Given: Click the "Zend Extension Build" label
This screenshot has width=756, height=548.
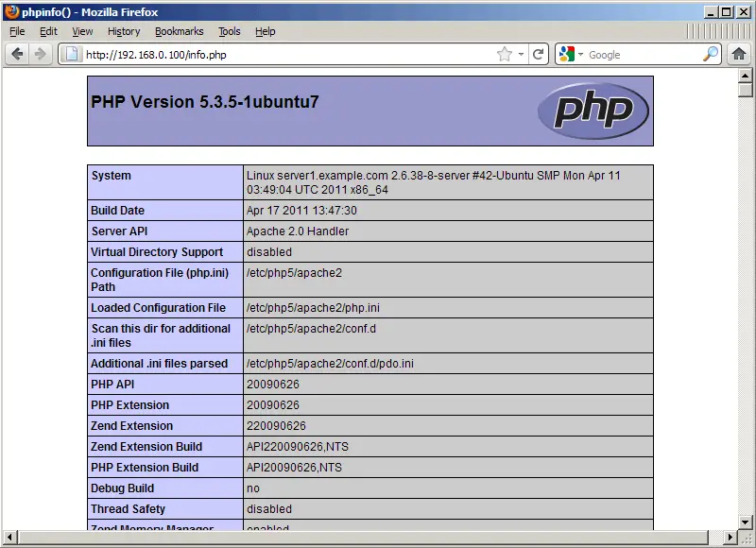Looking at the screenshot, I should point(146,446).
